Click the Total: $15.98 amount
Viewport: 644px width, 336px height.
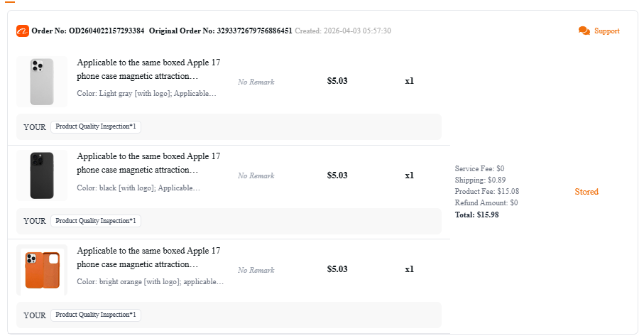tap(477, 215)
